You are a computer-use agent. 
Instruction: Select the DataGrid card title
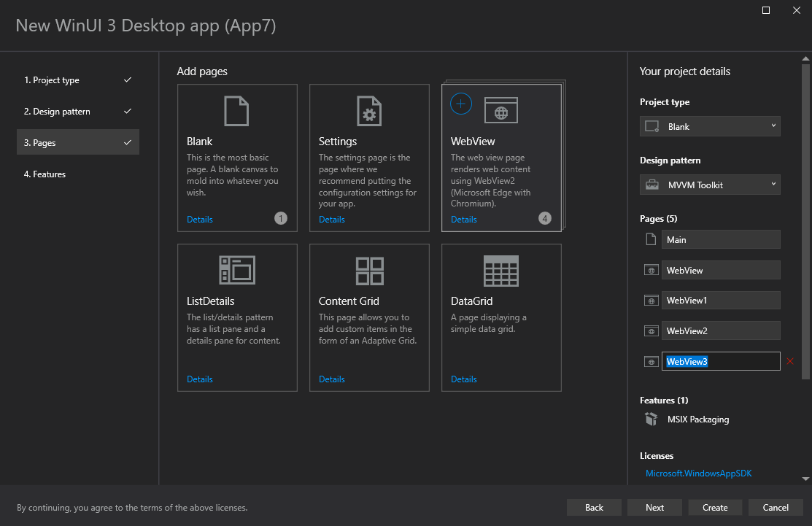click(x=471, y=301)
